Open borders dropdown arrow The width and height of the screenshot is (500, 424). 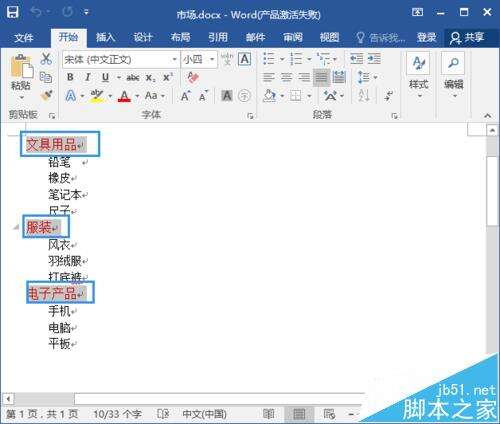pyautogui.click(x=309, y=96)
